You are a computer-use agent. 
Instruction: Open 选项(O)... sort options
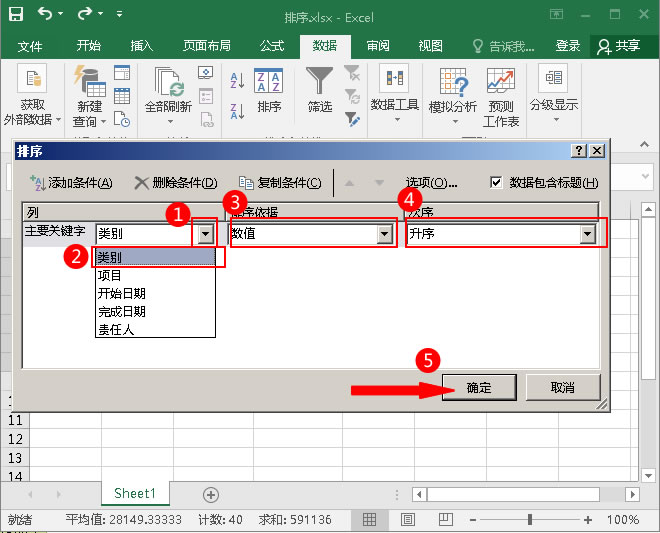click(431, 183)
